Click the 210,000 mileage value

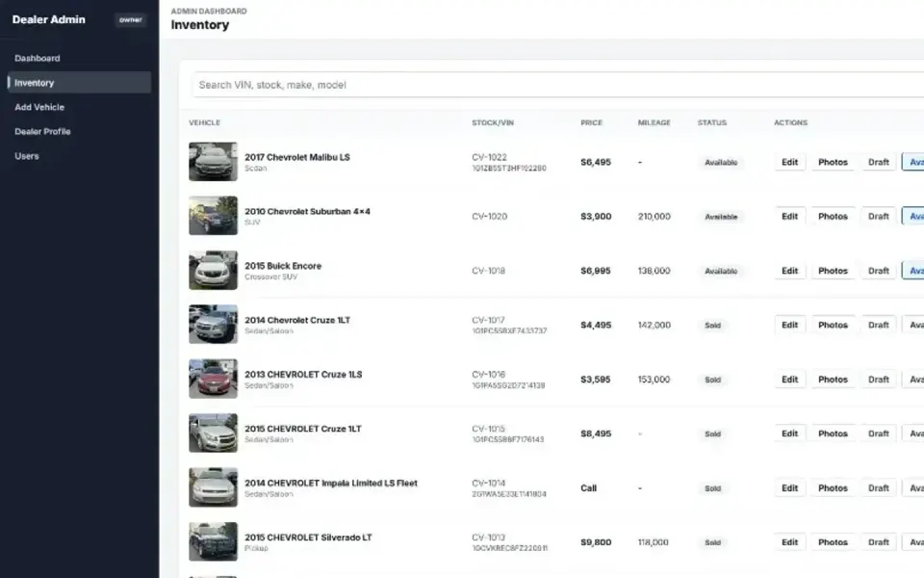pos(654,217)
